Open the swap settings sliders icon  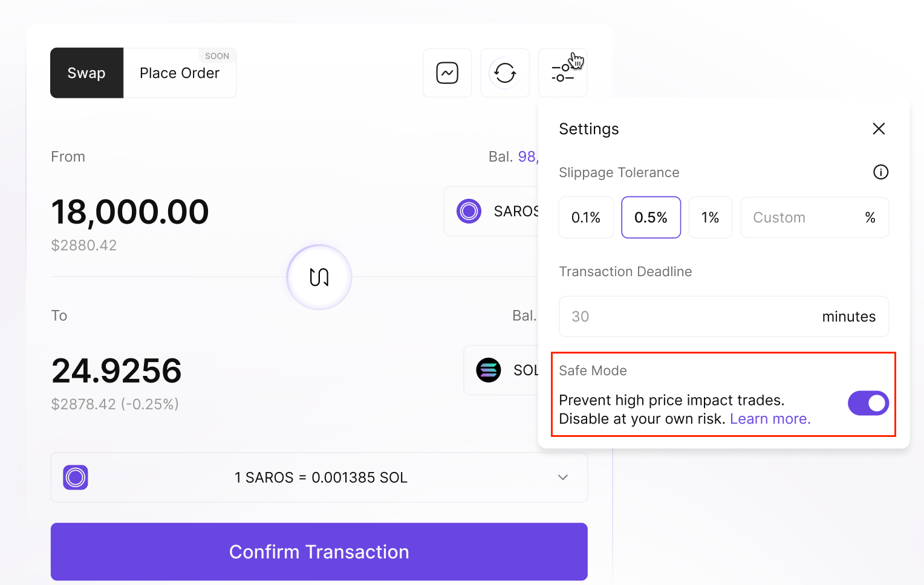click(x=562, y=73)
